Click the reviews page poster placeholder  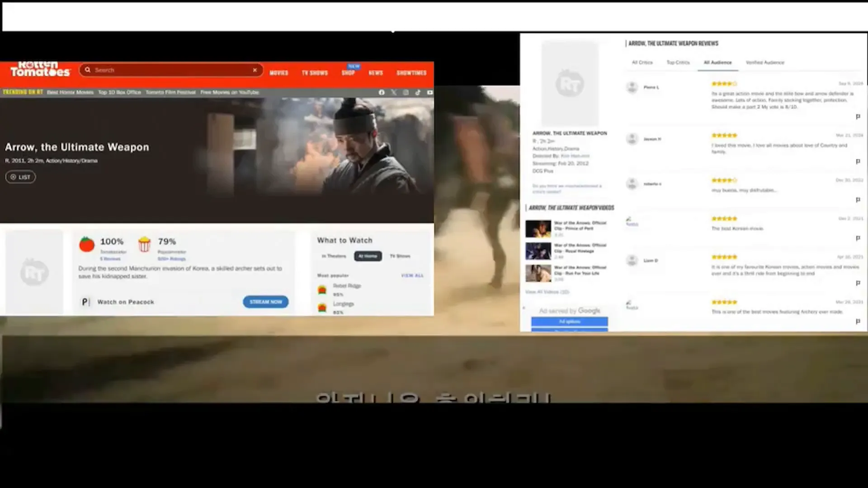tap(570, 84)
